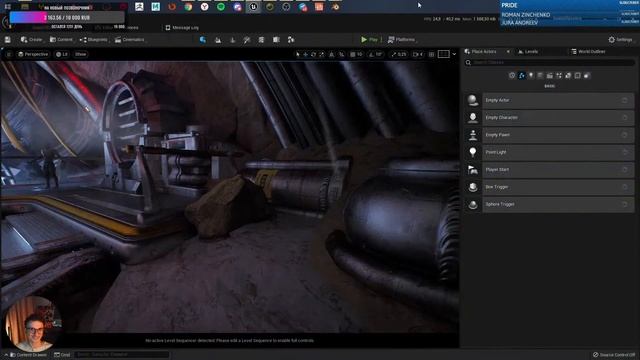Choose the scale gizmo tool
Image resolution: width=640 pixels, height=360 pixels.
coord(322,54)
